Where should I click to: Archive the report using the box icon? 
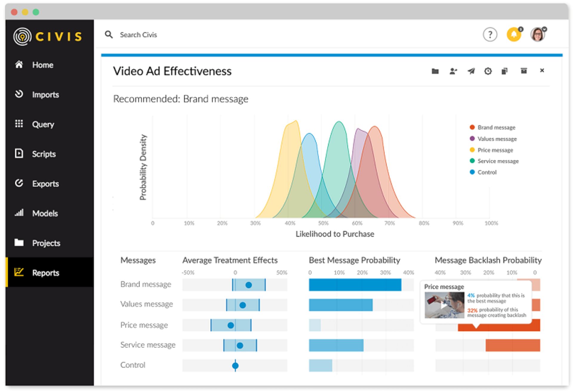(x=524, y=71)
